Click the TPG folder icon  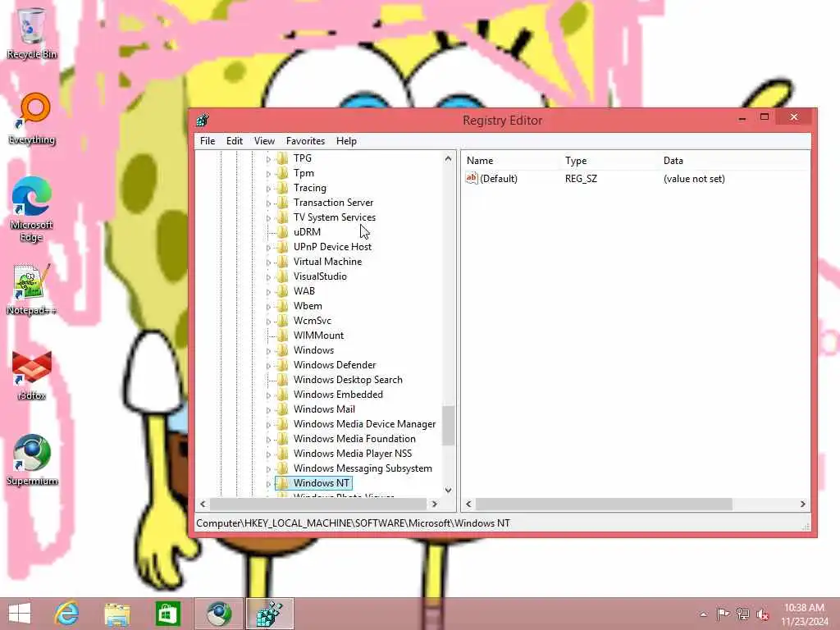pyautogui.click(x=282, y=158)
